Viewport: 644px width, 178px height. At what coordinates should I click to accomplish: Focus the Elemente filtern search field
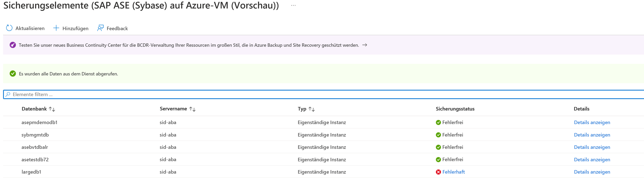click(323, 94)
